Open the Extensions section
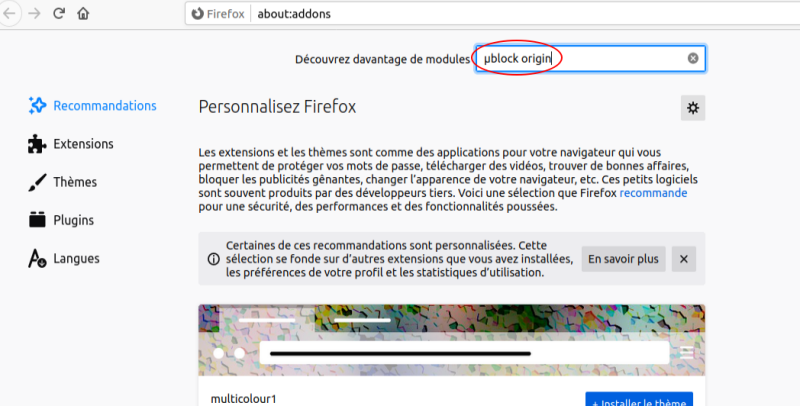 [x=71, y=144]
